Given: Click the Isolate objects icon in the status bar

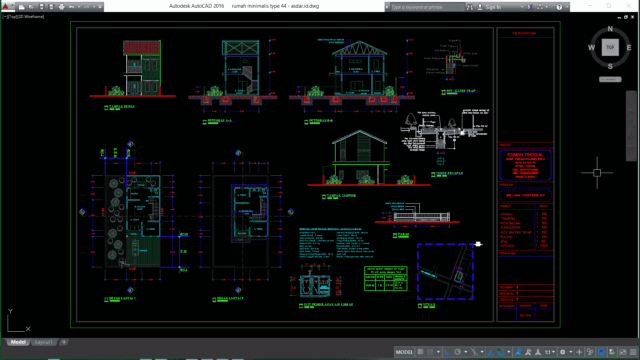Looking at the screenshot, I should pos(612,352).
